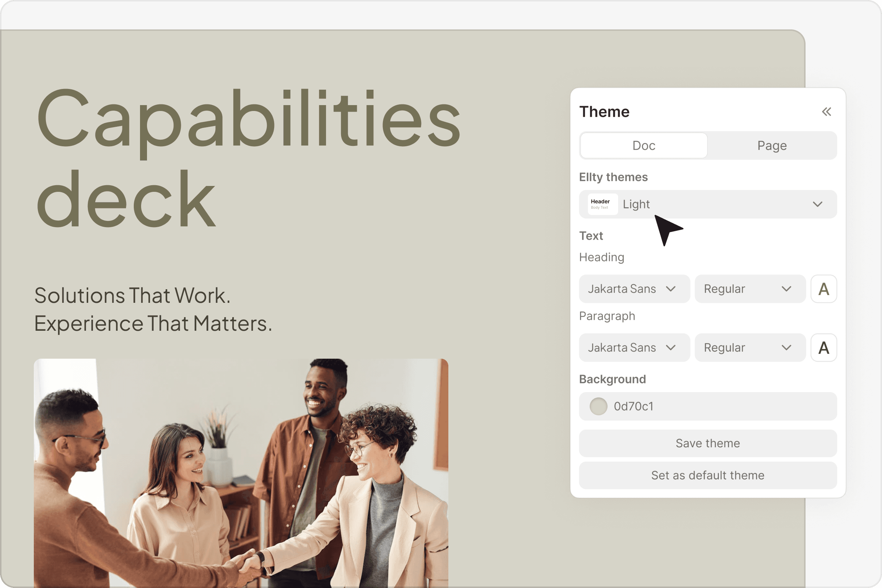882x588 pixels.
Task: Select the handshake team photo on slide
Action: pos(241,473)
